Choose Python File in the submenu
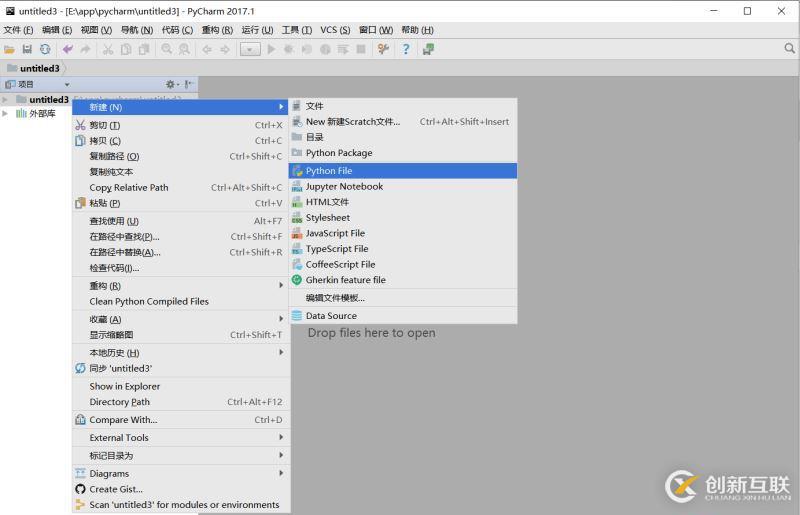The width and height of the screenshot is (800, 515). (403, 171)
